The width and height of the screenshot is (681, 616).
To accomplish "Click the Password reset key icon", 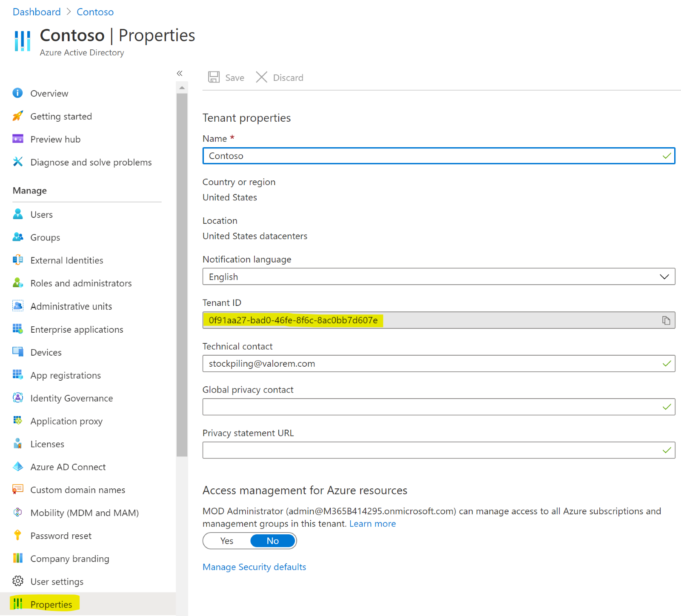I will 17,536.
